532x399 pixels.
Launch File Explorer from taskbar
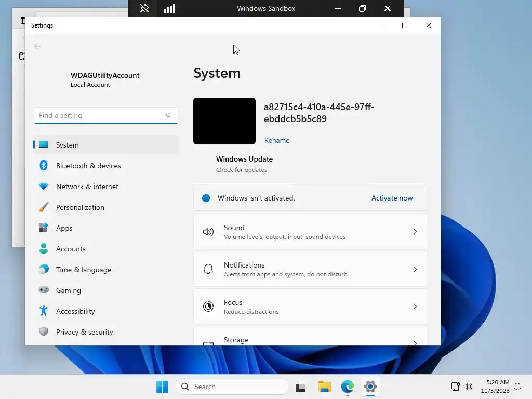pos(324,387)
